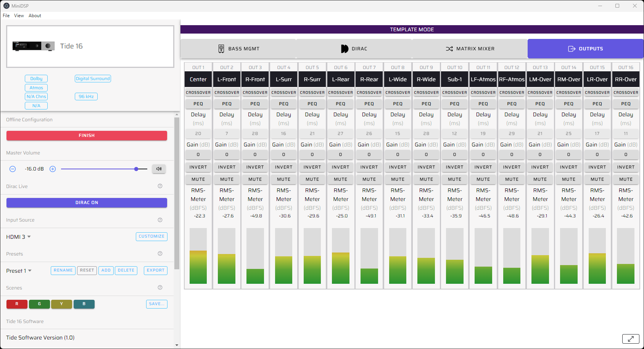
Task: Click the Dirac Live help question-mark icon
Action: coord(160,186)
